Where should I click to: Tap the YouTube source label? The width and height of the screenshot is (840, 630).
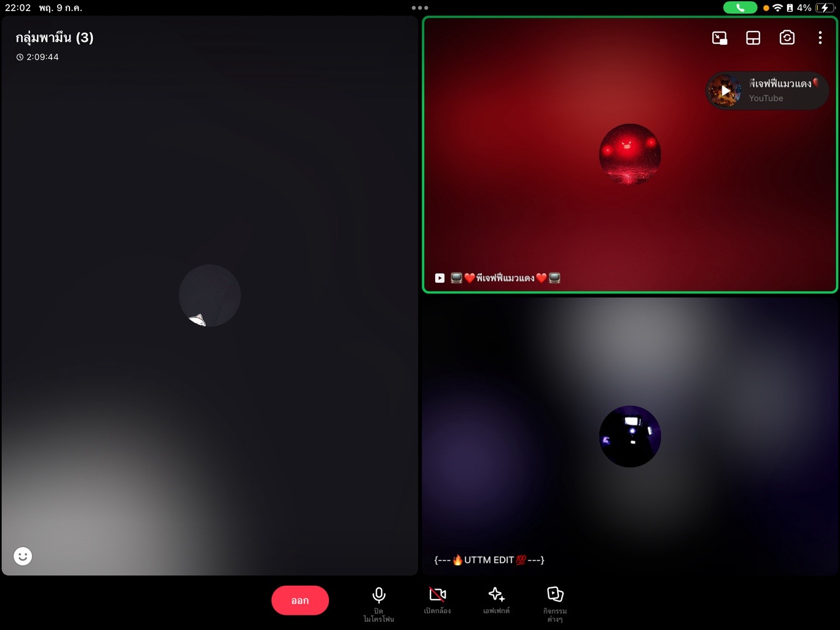tap(766, 99)
